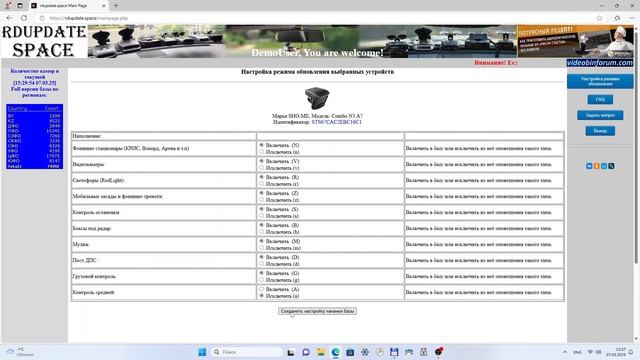Viewport: 640px width, 360px height.
Task: Click the Count header in blue table
Action: point(52,109)
